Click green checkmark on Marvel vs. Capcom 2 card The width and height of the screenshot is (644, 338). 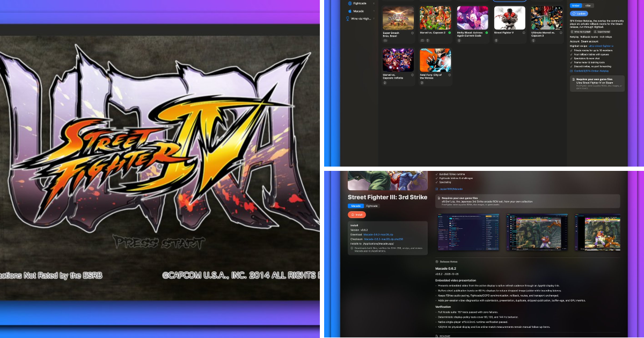coord(449,32)
